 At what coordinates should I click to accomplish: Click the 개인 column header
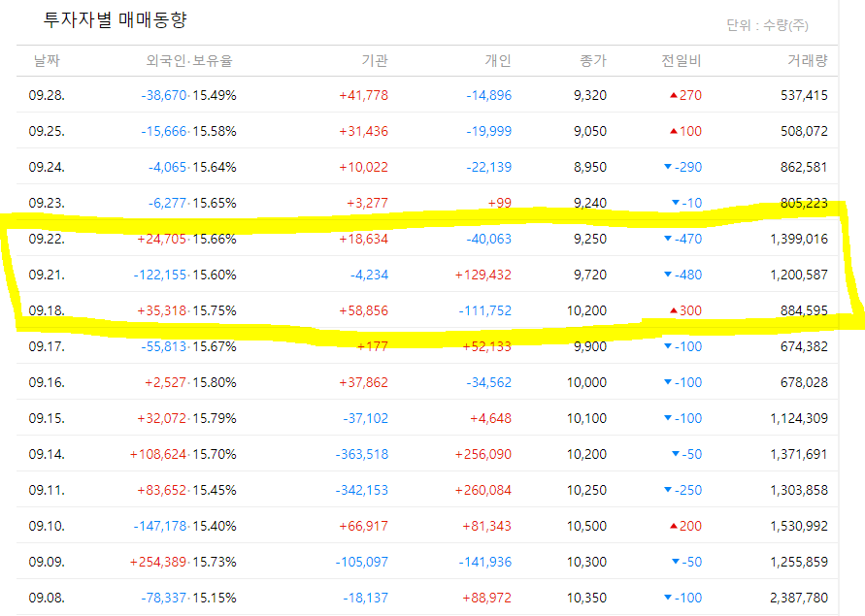click(x=498, y=61)
